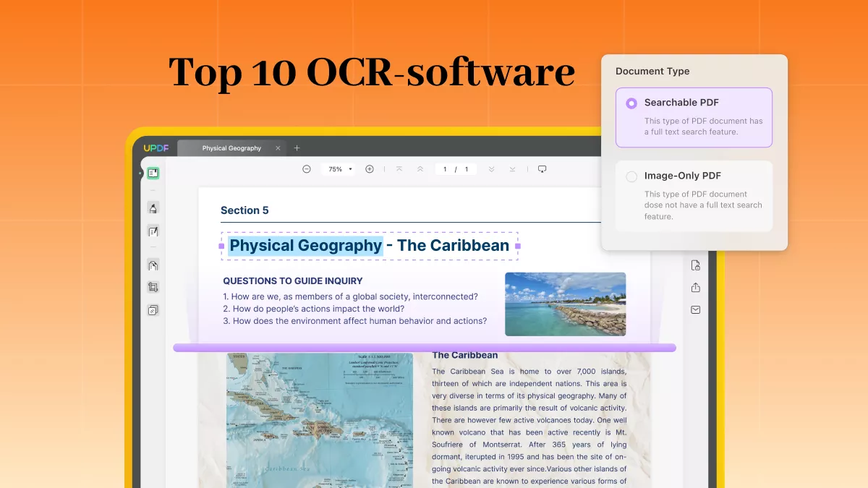This screenshot has width=868, height=488.
Task: Click the page number input field
Action: (x=444, y=168)
